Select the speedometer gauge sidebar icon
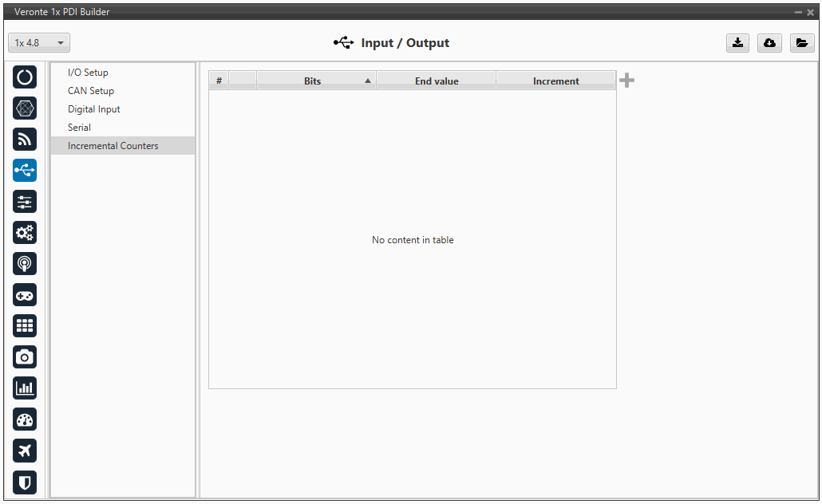This screenshot has width=822, height=504. point(25,419)
